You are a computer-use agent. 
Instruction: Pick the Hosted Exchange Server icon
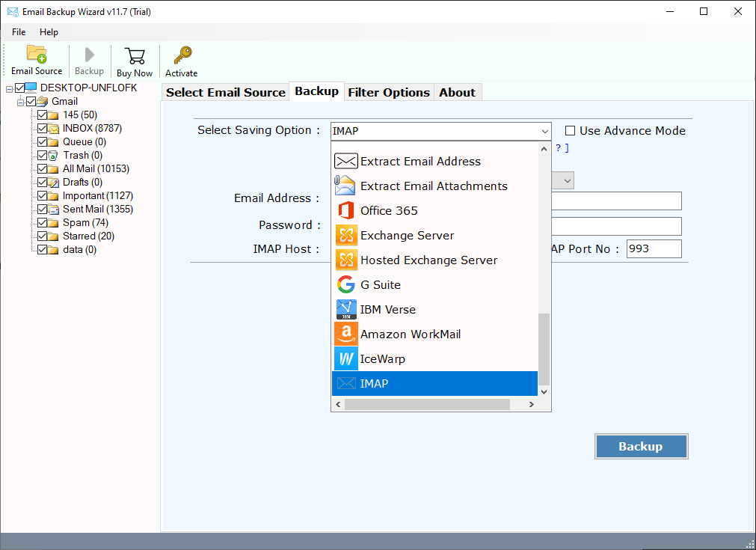coord(345,260)
